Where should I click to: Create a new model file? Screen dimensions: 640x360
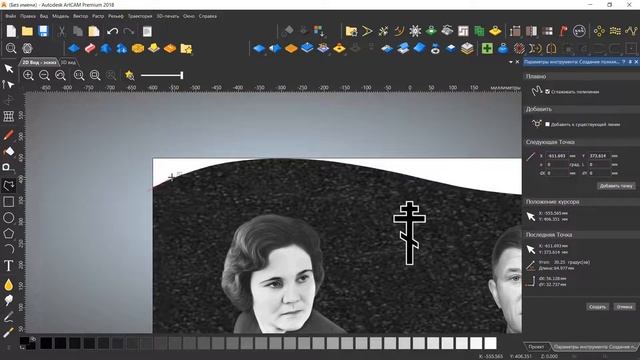(x=11, y=31)
